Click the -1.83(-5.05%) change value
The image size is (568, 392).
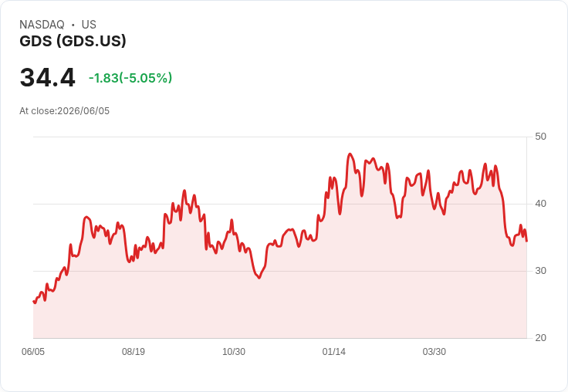130,78
